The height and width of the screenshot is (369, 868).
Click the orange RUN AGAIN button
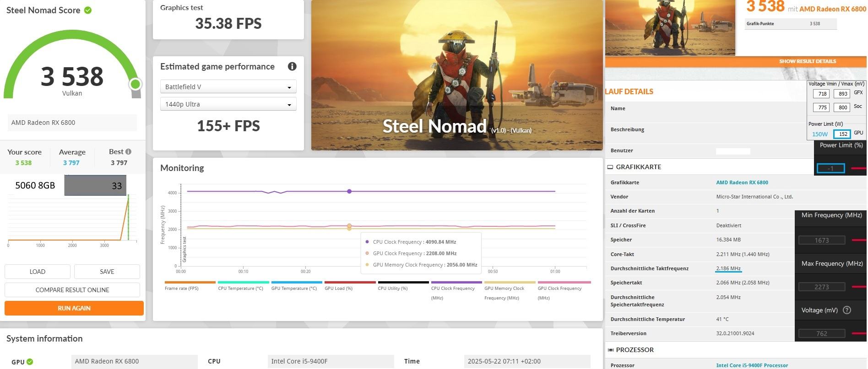click(74, 308)
